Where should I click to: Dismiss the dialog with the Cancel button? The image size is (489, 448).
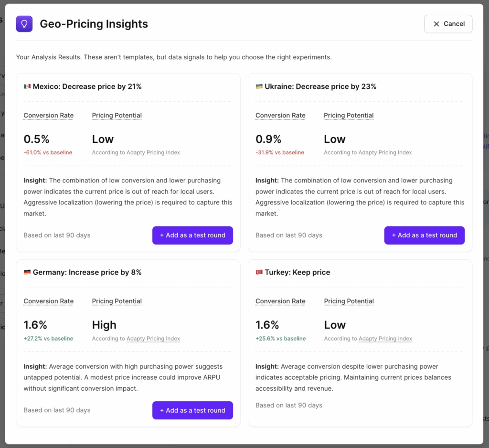[x=448, y=23]
